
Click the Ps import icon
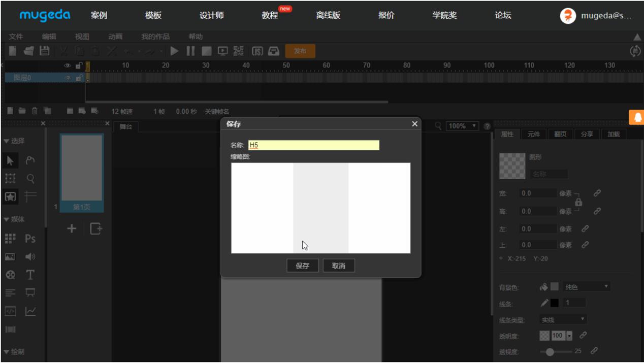click(x=30, y=239)
